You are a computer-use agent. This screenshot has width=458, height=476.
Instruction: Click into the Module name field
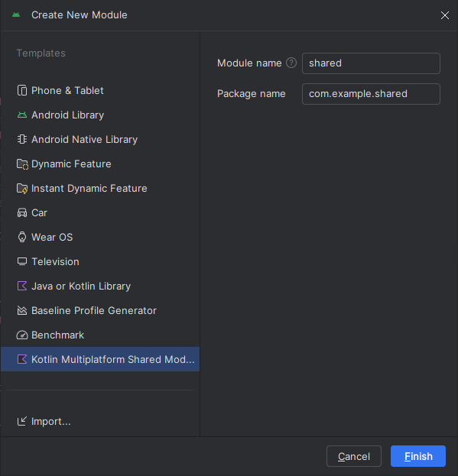(x=371, y=63)
